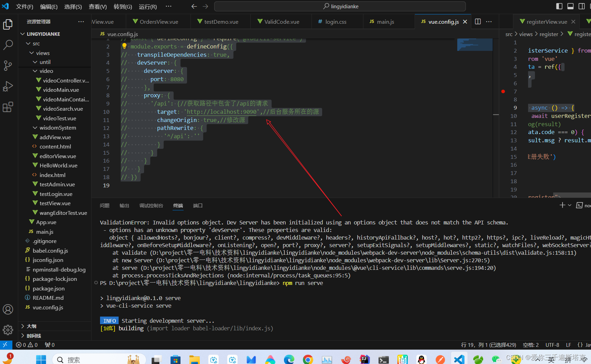This screenshot has height=364, width=591.
Task: Open the 运行(R) menu
Action: [148, 6]
